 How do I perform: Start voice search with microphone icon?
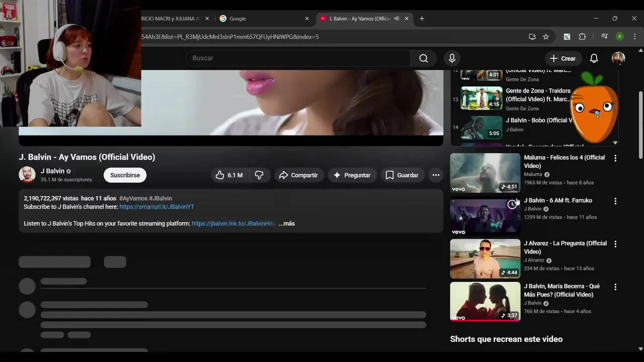point(452,58)
